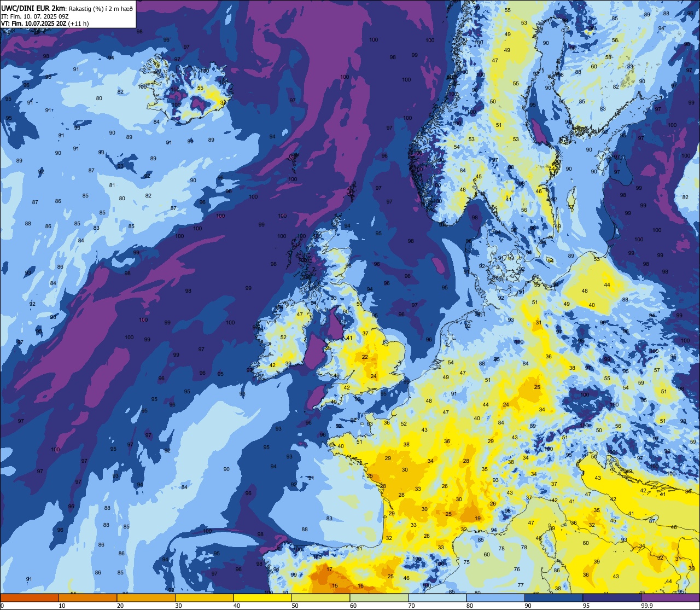Click the purple legend swatch above 99.9 %
700x610 pixels.
670,597
